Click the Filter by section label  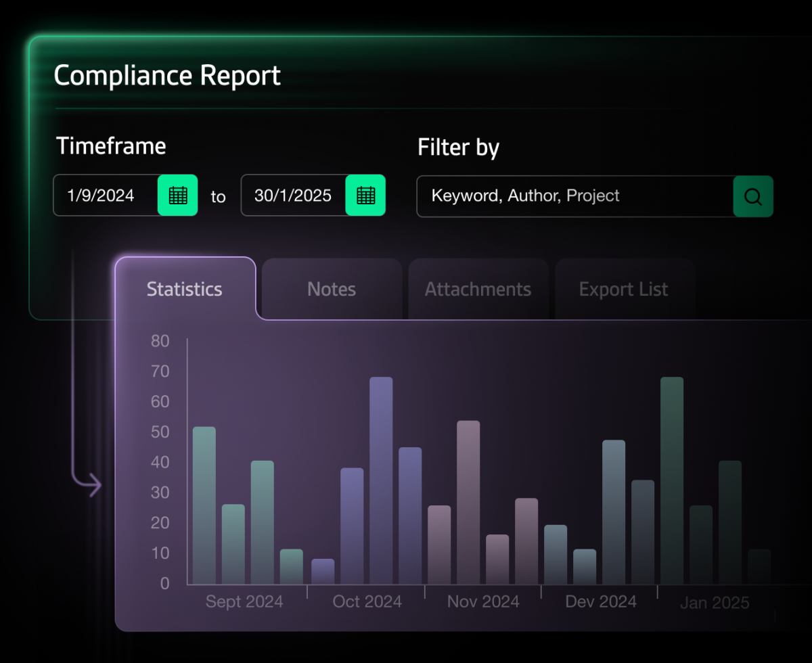(x=459, y=147)
